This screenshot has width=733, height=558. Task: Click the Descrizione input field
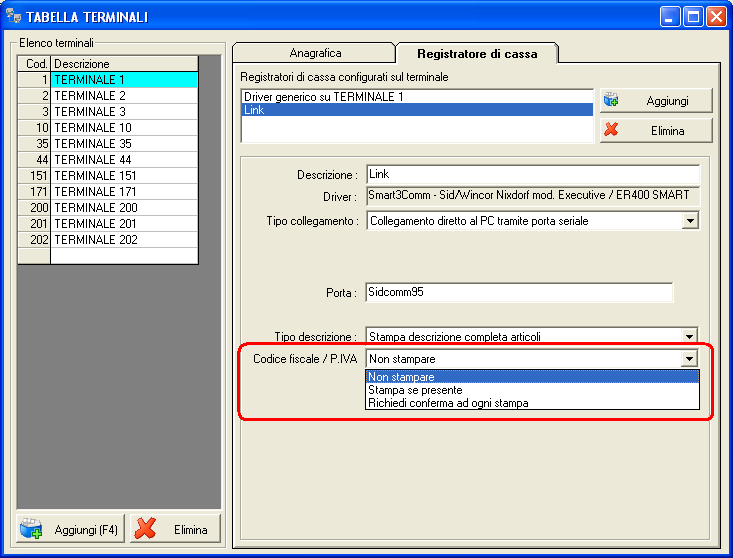coord(533,174)
